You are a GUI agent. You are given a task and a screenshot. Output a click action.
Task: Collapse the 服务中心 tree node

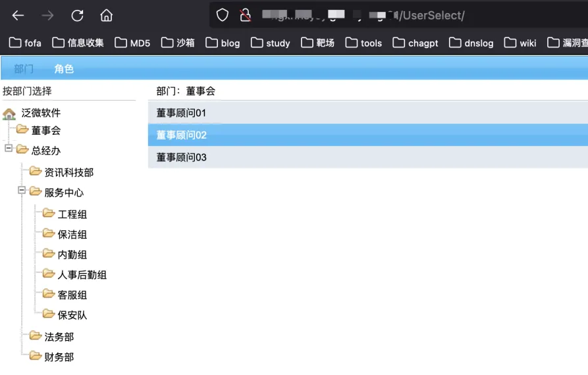tap(22, 190)
